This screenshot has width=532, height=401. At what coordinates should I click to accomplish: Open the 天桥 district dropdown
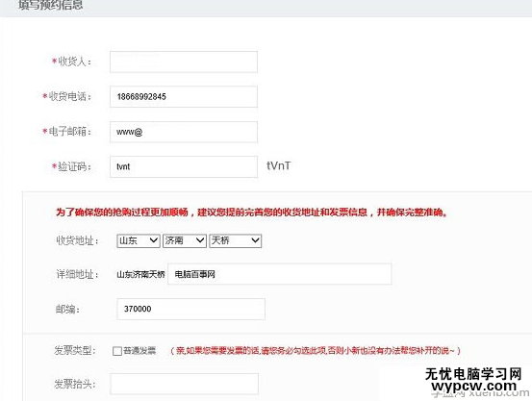[x=235, y=240]
